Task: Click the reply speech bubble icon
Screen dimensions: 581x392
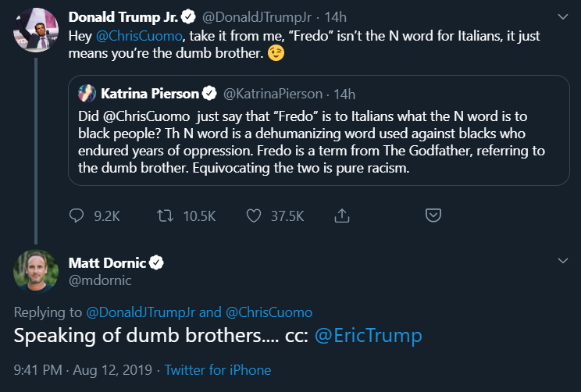Action: point(77,216)
